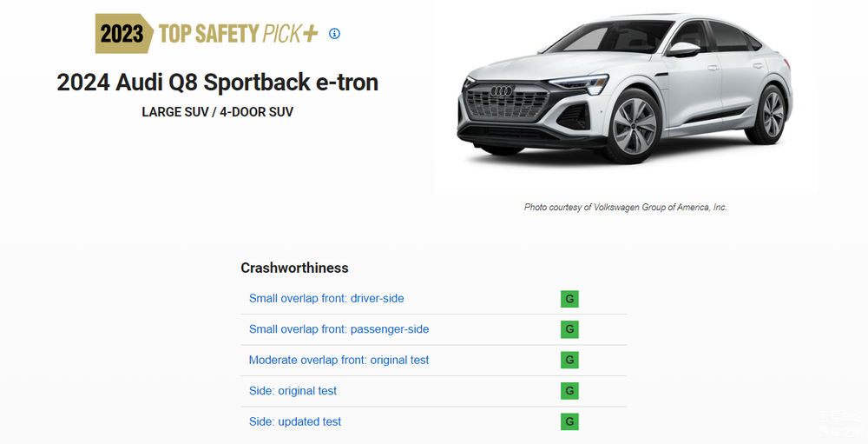Click the G rating for driver-side small overlap

569,299
